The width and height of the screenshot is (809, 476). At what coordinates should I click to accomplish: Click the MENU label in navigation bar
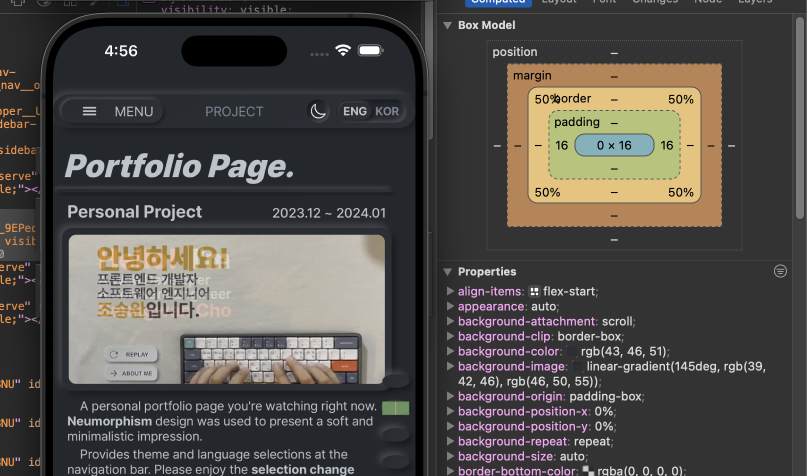pos(134,111)
